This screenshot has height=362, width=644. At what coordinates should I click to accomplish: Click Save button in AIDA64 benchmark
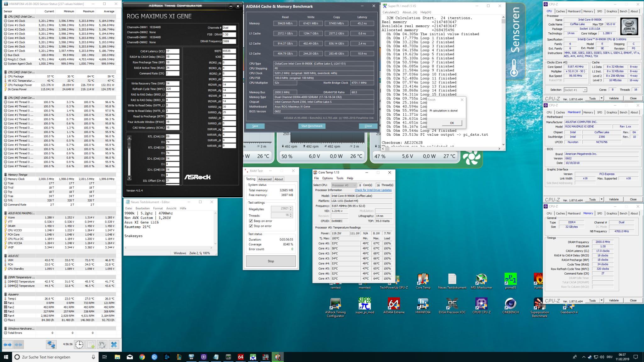(x=255, y=126)
